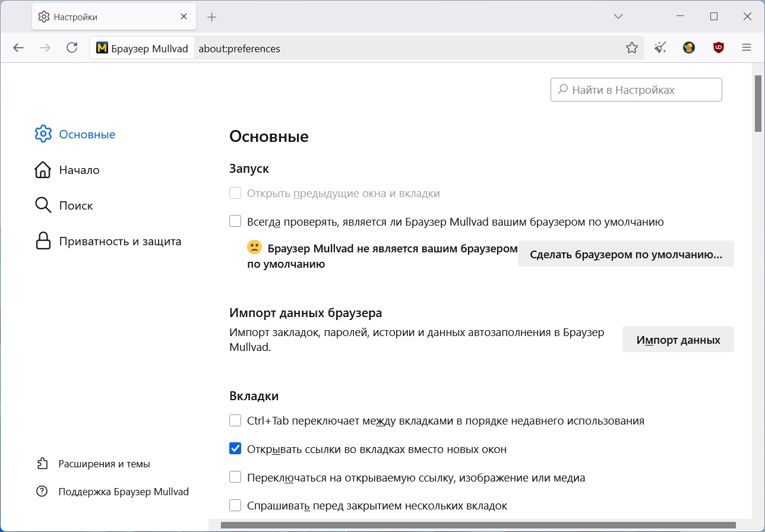Bookmark this page with the star icon
This screenshot has width=765, height=532.
[632, 48]
